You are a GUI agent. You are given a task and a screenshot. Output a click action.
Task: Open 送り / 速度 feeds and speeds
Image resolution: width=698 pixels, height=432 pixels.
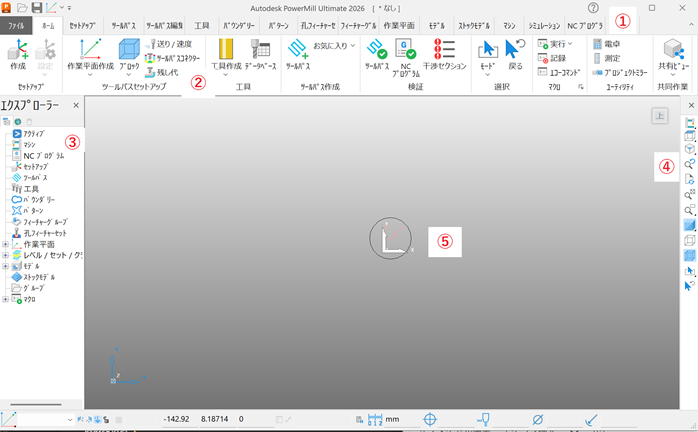coord(169,44)
